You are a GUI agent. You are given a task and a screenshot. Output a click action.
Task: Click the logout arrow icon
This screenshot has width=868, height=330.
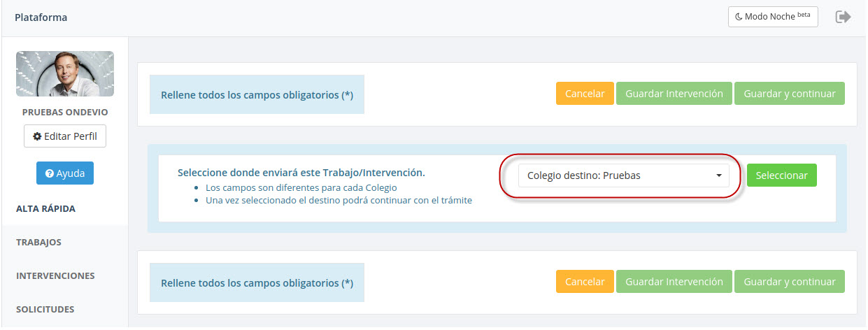pos(843,17)
